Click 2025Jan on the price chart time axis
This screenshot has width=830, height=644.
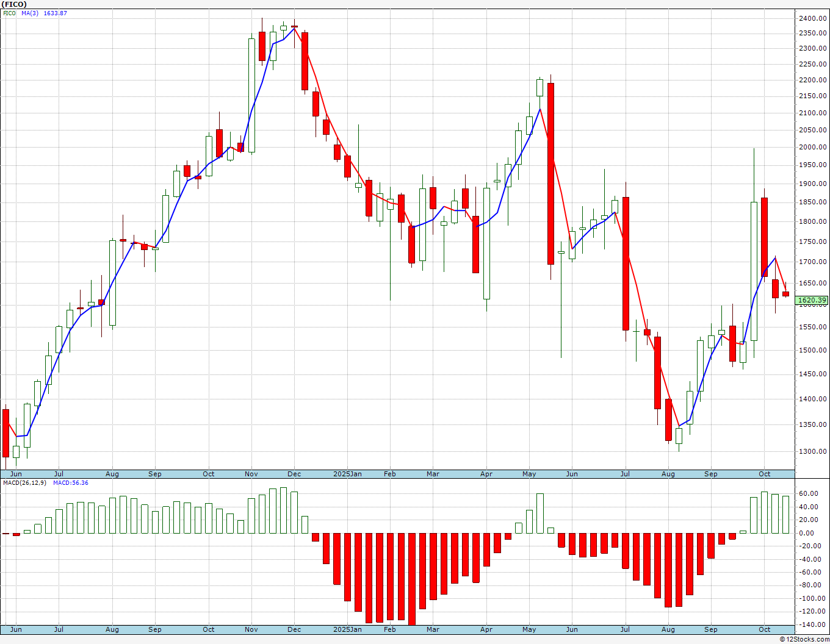(347, 474)
